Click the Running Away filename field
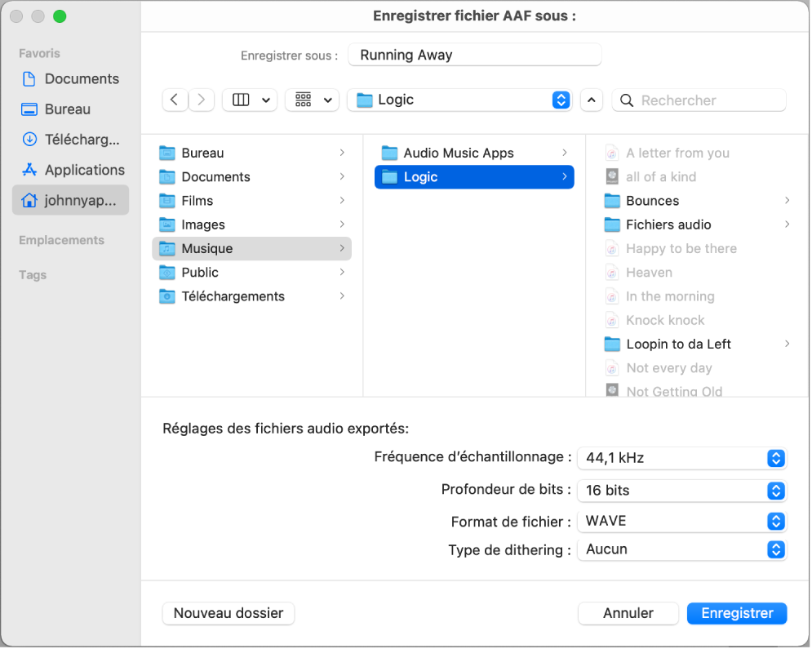The height and width of the screenshot is (649, 812). [474, 55]
